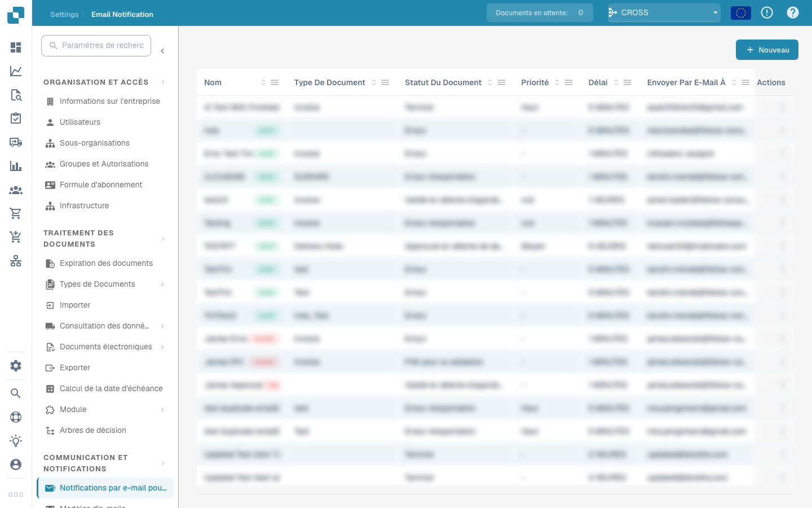Open the support lifebuoy icon

pyautogui.click(x=16, y=417)
